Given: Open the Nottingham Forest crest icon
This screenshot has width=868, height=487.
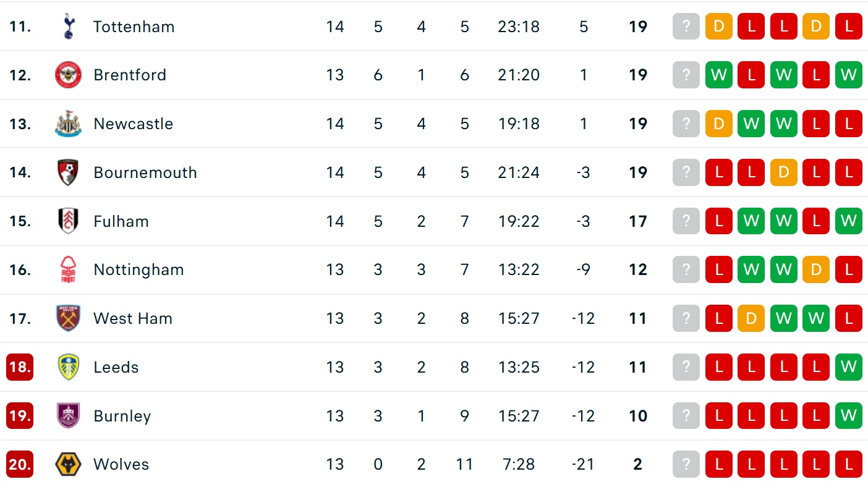Looking at the screenshot, I should [x=68, y=269].
